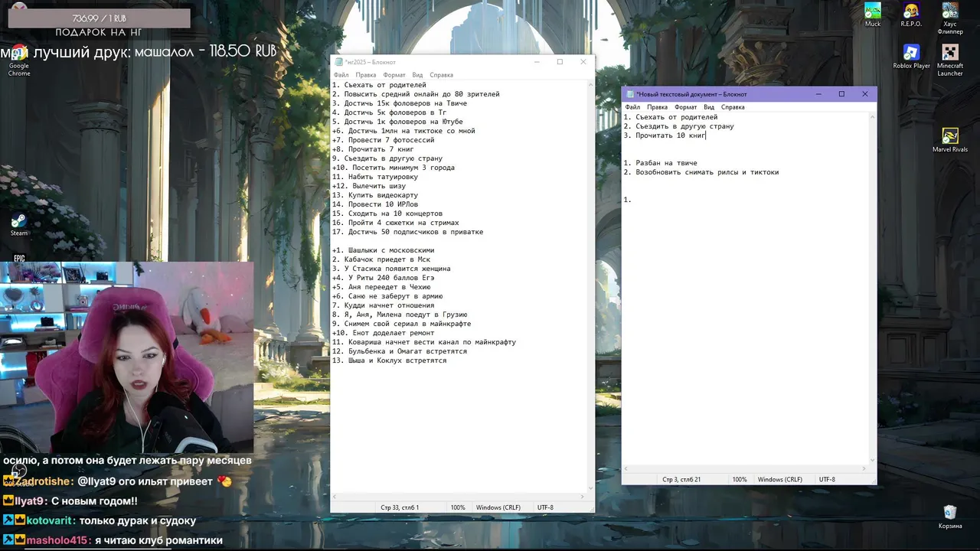Open Файл menu in Новый текстовый документ window
980x551 pixels.
[x=632, y=107]
